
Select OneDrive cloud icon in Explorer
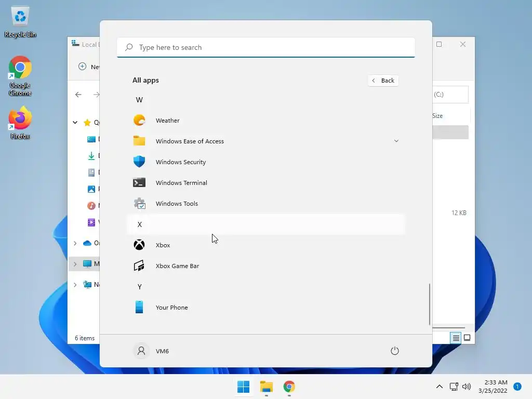point(87,243)
